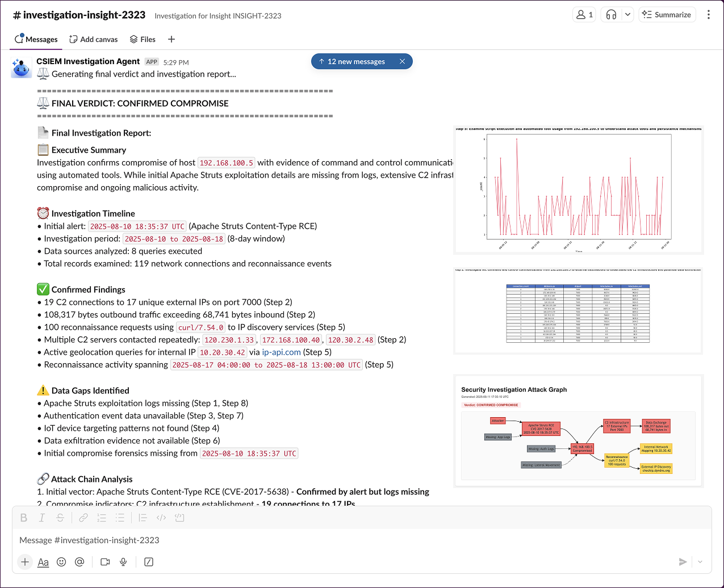Image resolution: width=724 pixels, height=588 pixels.
Task: Start a huddle with headphones icon
Action: (611, 15)
